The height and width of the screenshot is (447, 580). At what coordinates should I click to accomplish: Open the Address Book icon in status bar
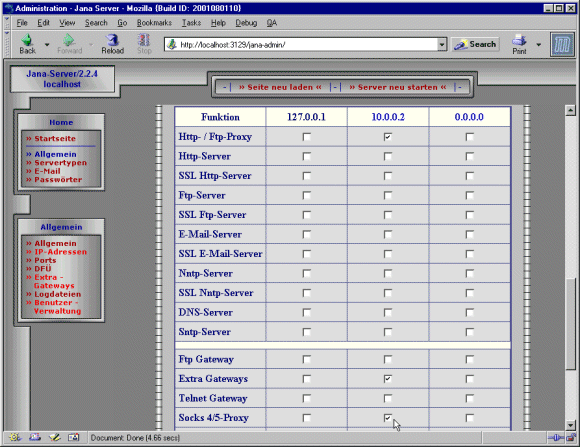(74, 438)
